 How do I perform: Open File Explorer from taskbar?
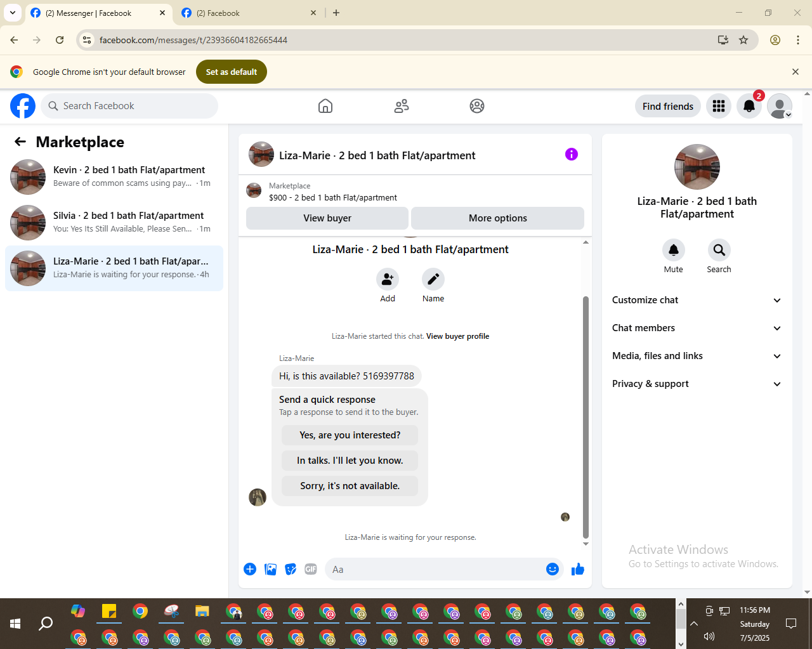click(202, 612)
